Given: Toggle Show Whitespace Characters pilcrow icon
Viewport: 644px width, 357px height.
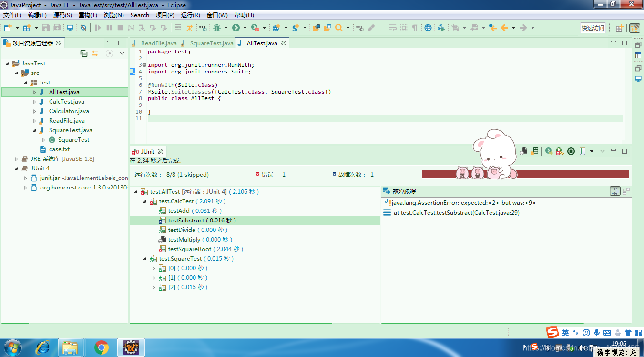Looking at the screenshot, I should click(x=415, y=28).
